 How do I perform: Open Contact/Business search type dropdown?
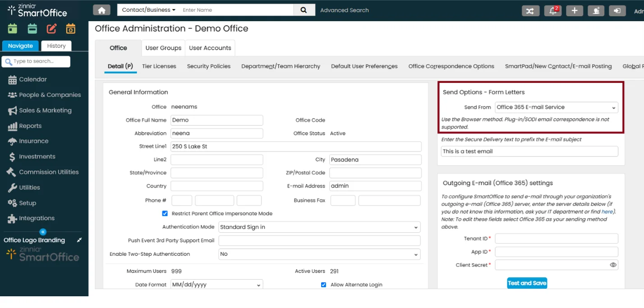click(x=148, y=10)
